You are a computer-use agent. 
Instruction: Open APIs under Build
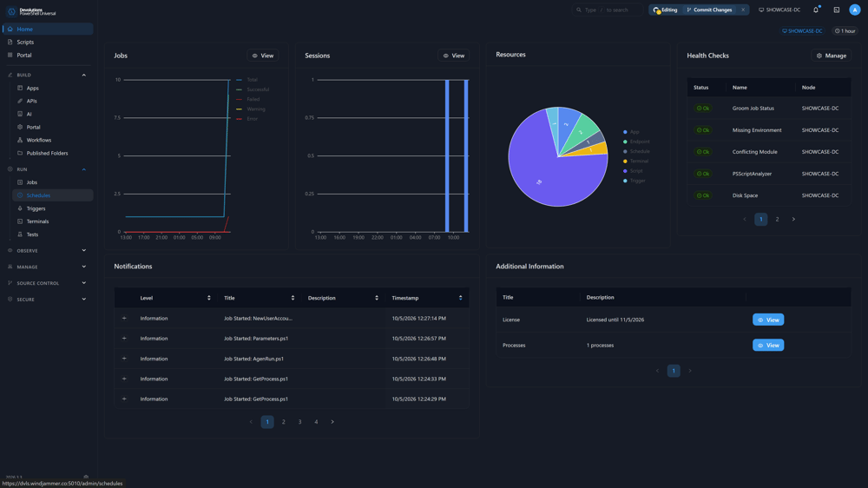point(53,101)
